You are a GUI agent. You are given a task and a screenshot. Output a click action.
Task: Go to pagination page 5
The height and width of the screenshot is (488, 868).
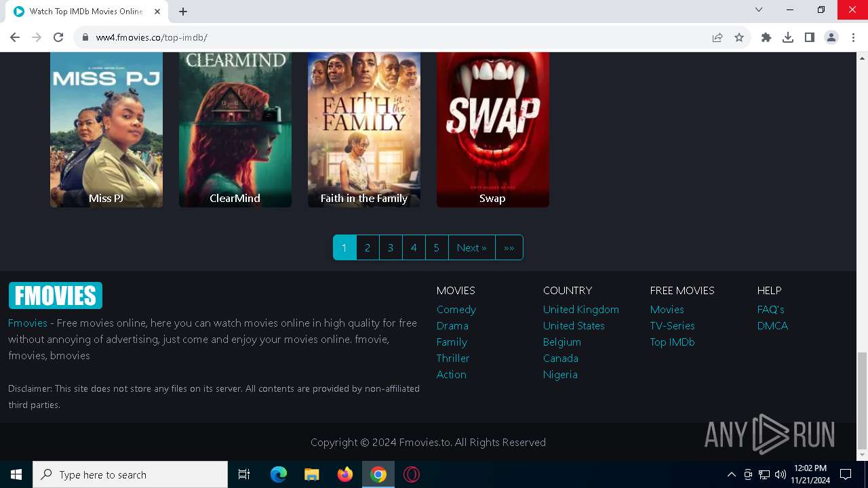click(x=437, y=247)
